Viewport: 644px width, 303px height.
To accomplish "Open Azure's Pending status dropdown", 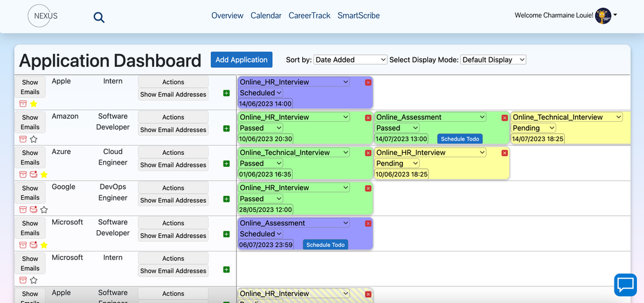I will tap(397, 163).
